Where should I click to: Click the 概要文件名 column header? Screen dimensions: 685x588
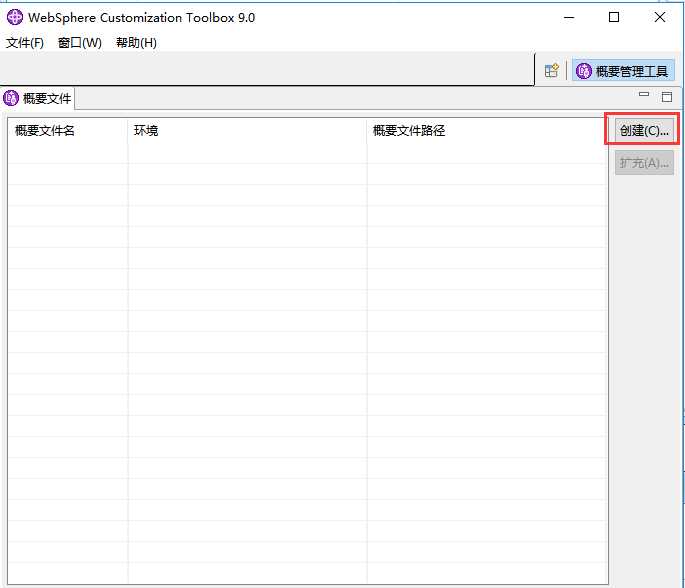pyautogui.click(x=68, y=130)
